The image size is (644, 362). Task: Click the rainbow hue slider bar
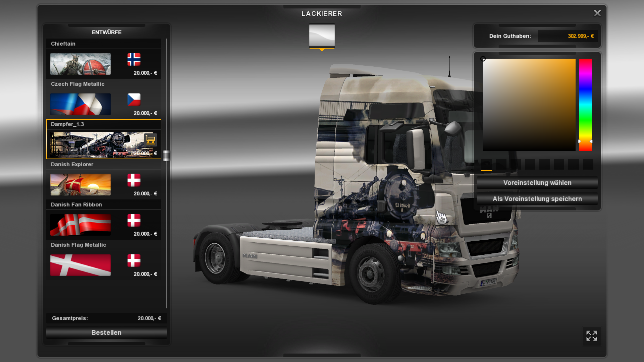point(585,105)
